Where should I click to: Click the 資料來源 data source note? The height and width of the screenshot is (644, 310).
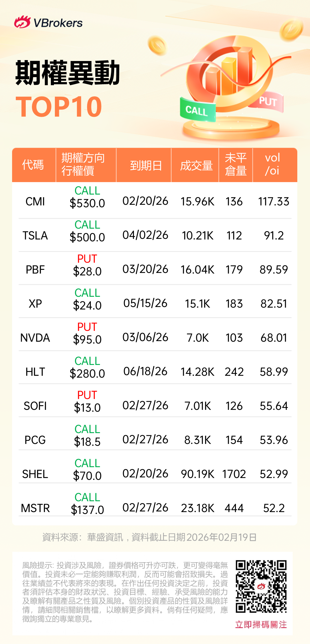click(x=149, y=537)
